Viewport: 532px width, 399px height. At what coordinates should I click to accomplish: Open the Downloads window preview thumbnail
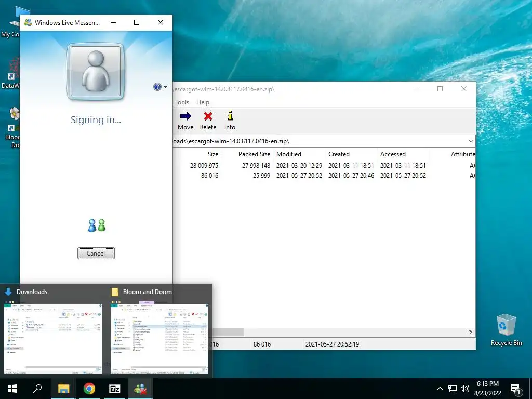click(x=53, y=338)
